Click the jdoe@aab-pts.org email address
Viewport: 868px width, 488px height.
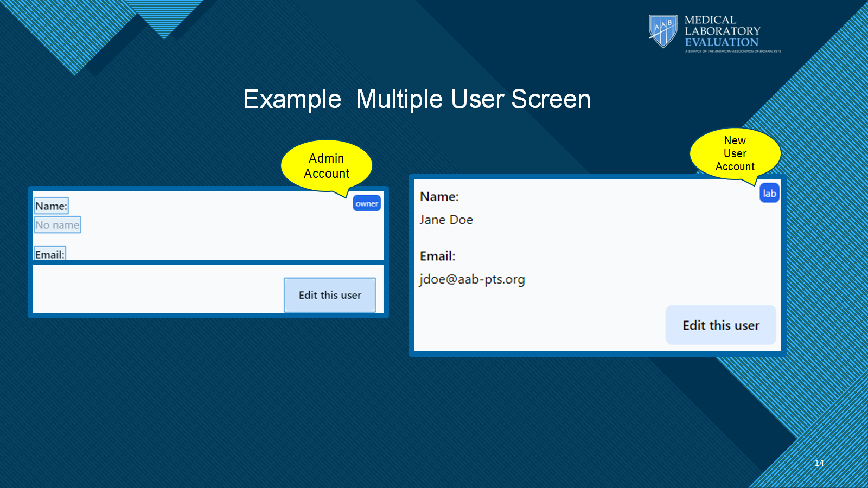point(471,279)
